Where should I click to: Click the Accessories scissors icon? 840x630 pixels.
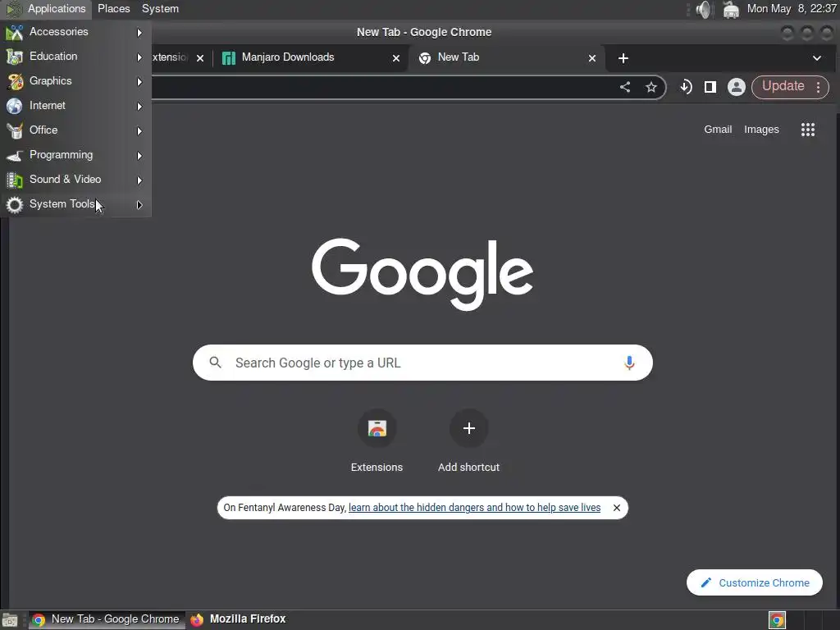coord(15,33)
